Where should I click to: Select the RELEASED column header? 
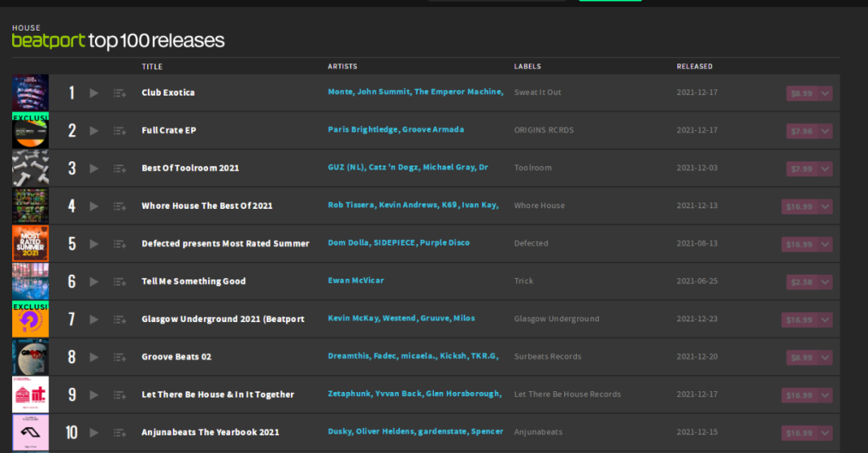coord(694,67)
